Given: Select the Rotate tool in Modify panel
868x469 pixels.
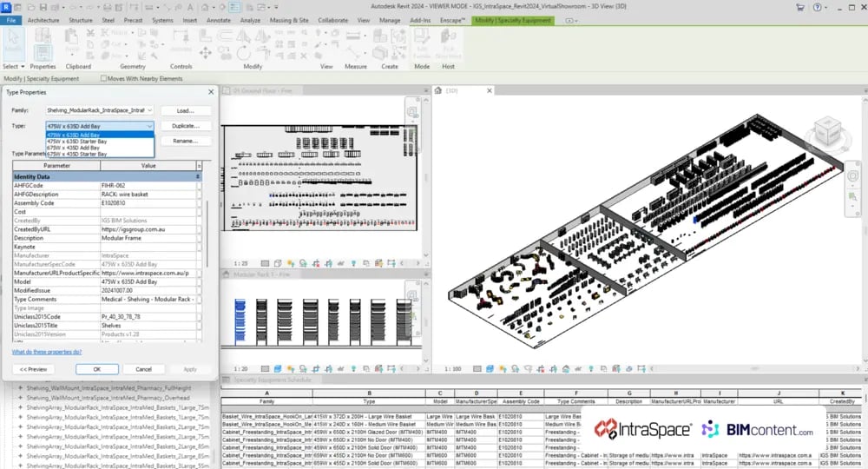Looking at the screenshot, I should (243, 53).
